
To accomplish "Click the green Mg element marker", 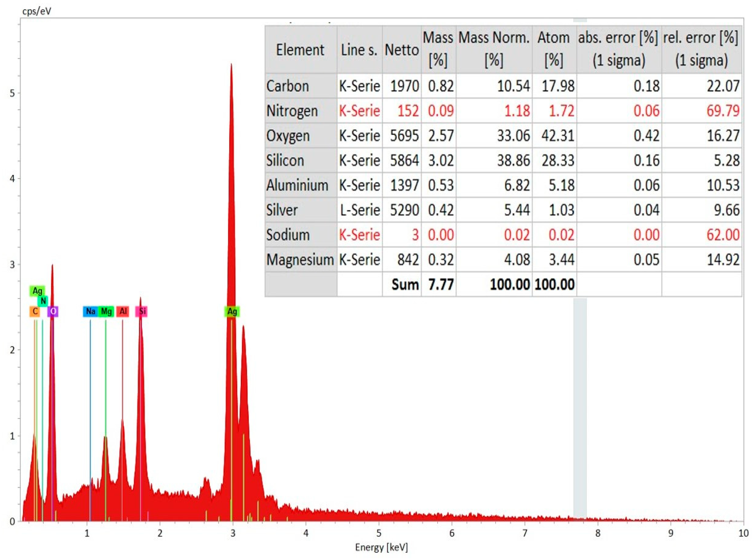I will 106,311.
